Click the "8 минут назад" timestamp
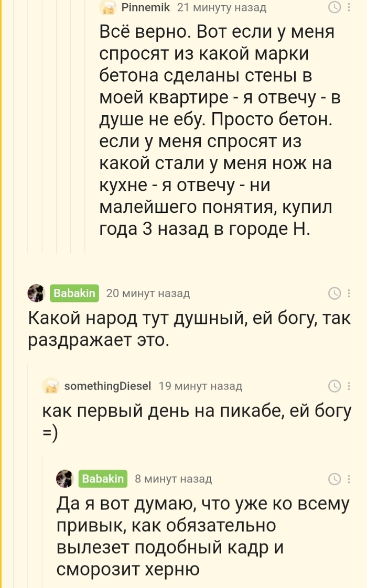367x588 pixels. [x=174, y=478]
